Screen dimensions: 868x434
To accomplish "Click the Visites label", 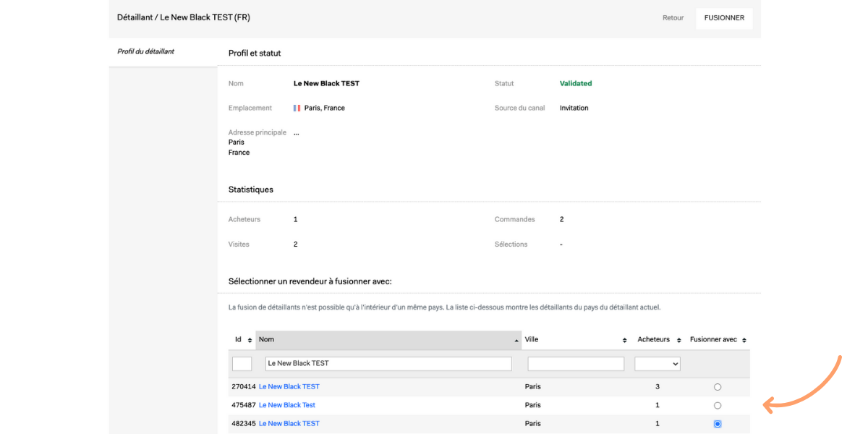I will pyautogui.click(x=239, y=244).
